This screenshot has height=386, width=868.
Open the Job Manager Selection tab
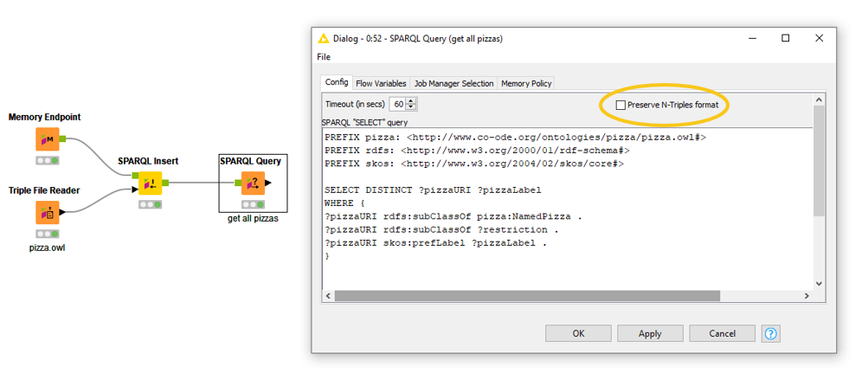(x=453, y=84)
